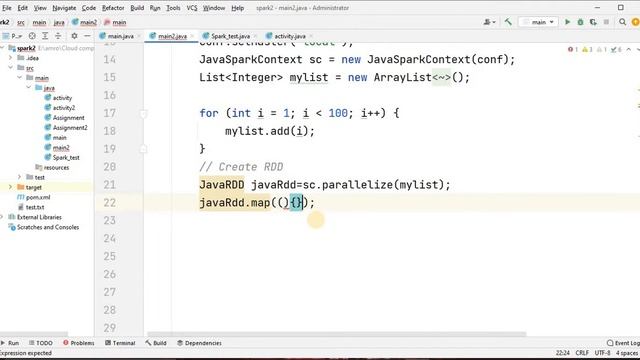Click Select Opened File target icon
Screen dimensions: 640x360
pyautogui.click(x=32, y=36)
